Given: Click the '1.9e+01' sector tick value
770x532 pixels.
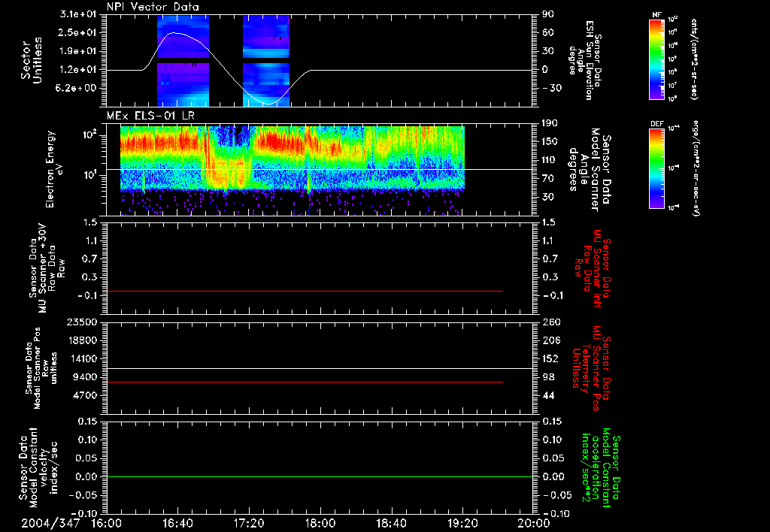Looking at the screenshot, I should pyautogui.click(x=78, y=51).
